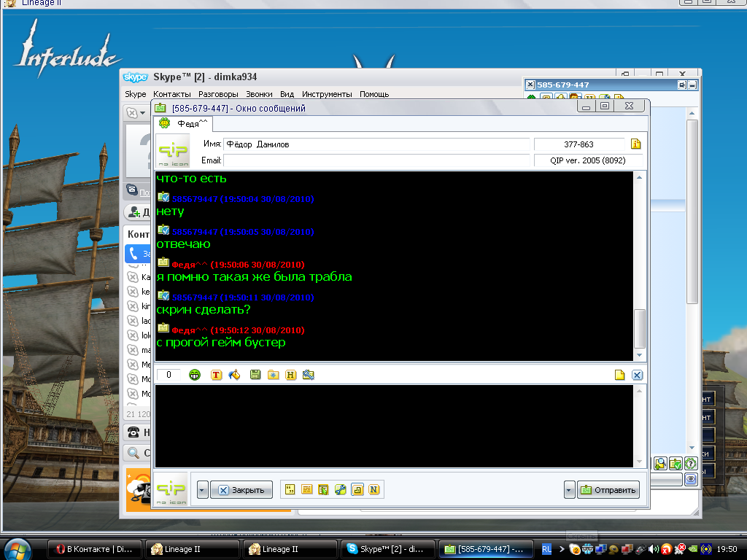Open the paint bucket background color tool

coord(234,376)
